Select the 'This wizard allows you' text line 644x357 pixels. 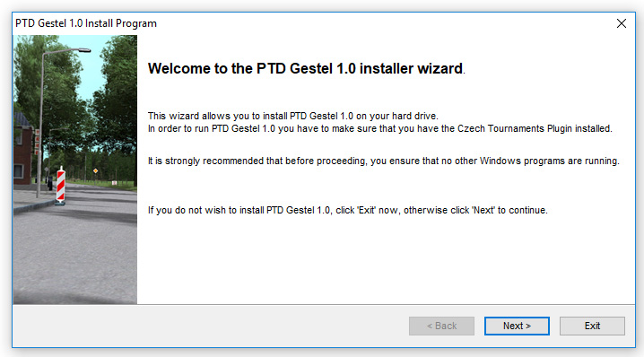292,116
